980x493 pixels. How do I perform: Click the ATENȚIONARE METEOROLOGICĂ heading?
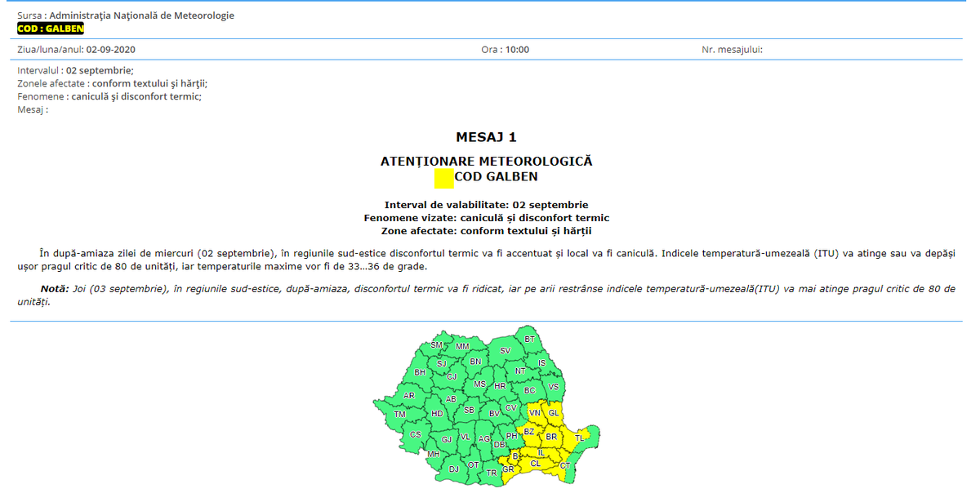[x=487, y=162]
